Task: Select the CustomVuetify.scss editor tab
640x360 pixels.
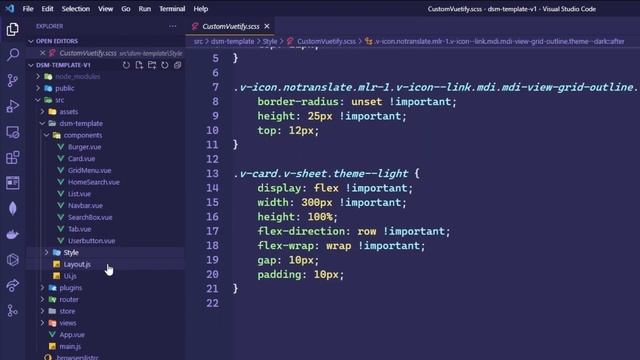Action: tap(231, 26)
